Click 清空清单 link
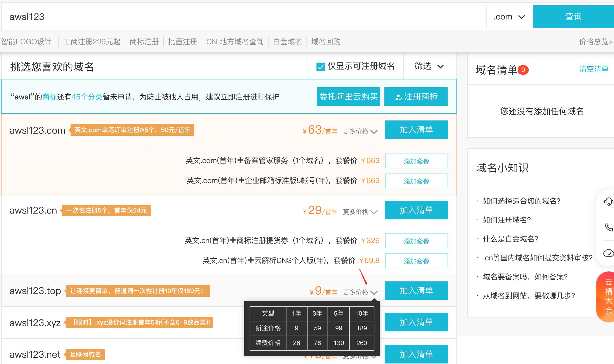 click(594, 69)
